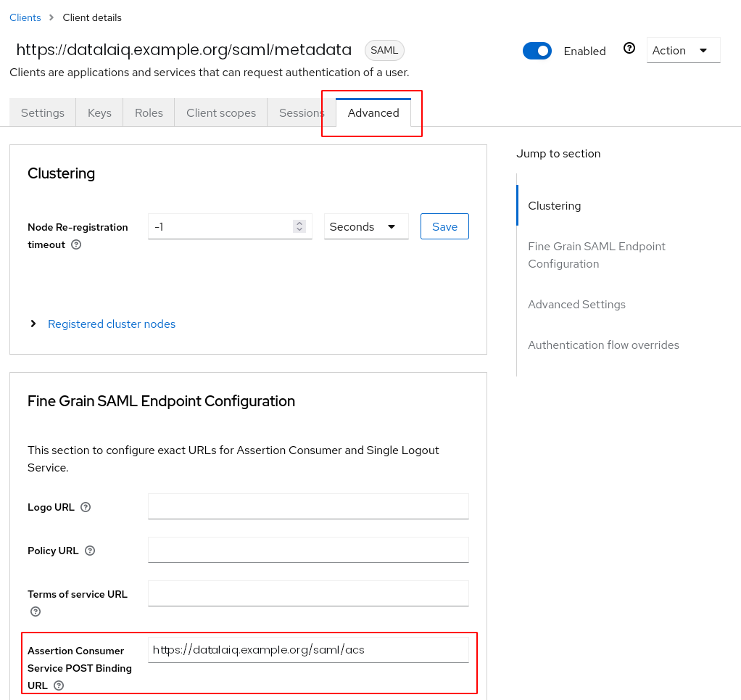
Task: Click breadcrumb chevron after Clients
Action: [51, 17]
